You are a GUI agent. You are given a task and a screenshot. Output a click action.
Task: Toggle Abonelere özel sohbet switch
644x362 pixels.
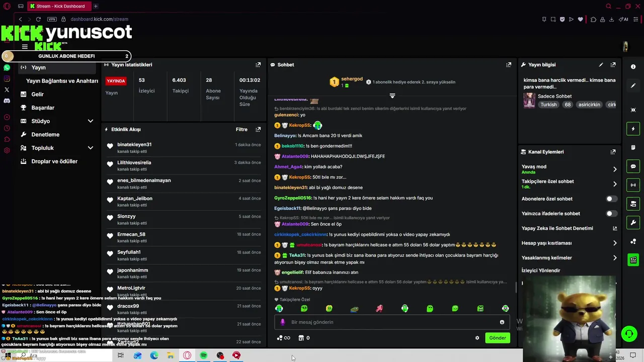coord(611,199)
